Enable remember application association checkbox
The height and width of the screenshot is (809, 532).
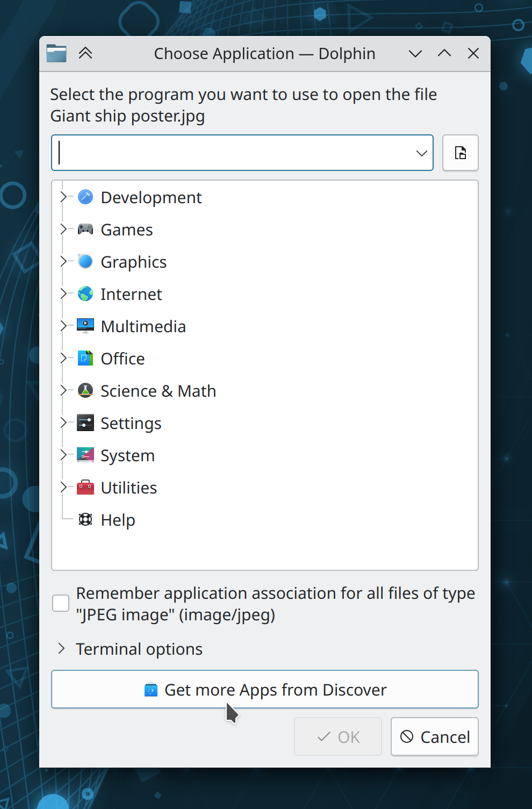point(61,603)
